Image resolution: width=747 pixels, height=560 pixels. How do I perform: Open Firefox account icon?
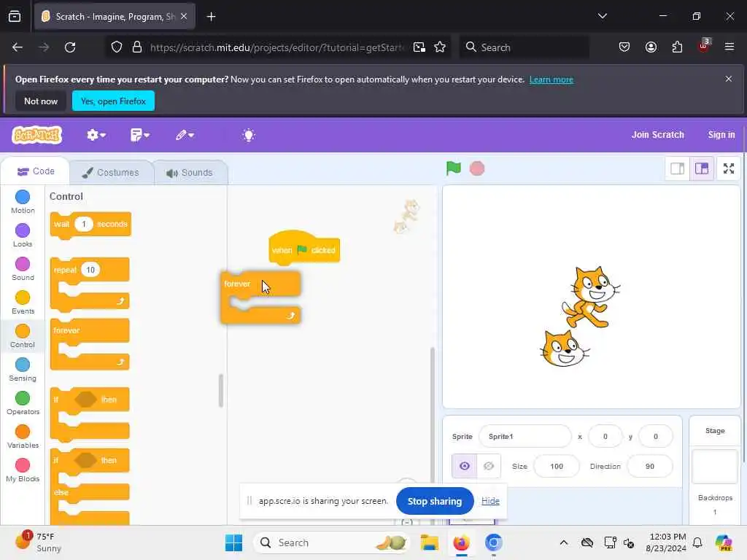651,47
